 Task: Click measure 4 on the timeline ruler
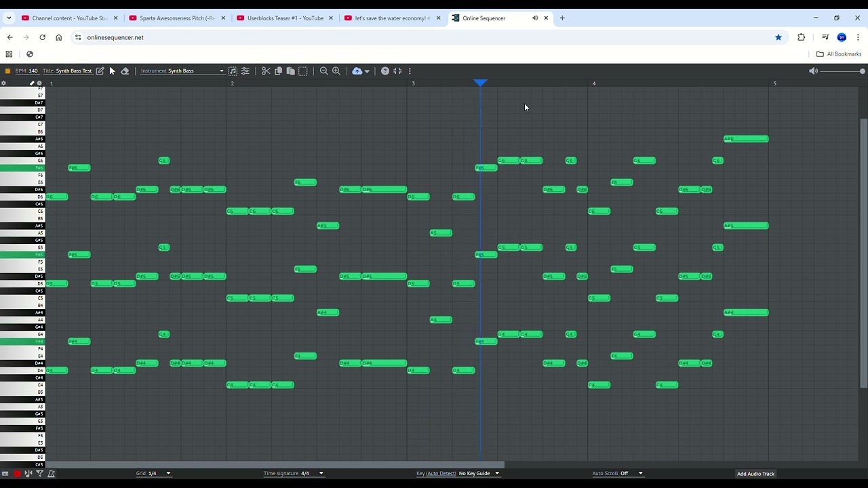(594, 83)
